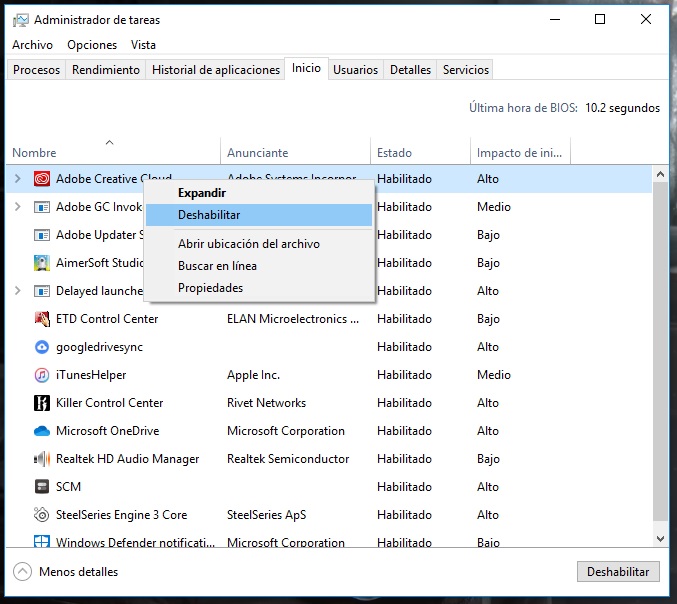Click the SteelSeries Engine 3 Core icon
This screenshot has height=604, width=677.
pos(42,515)
